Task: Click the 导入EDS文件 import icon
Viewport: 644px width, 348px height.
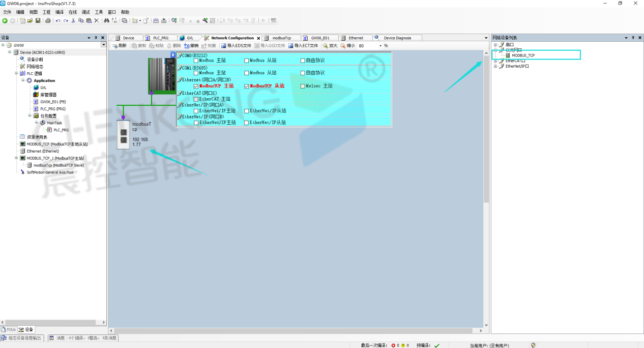Action: 224,46
